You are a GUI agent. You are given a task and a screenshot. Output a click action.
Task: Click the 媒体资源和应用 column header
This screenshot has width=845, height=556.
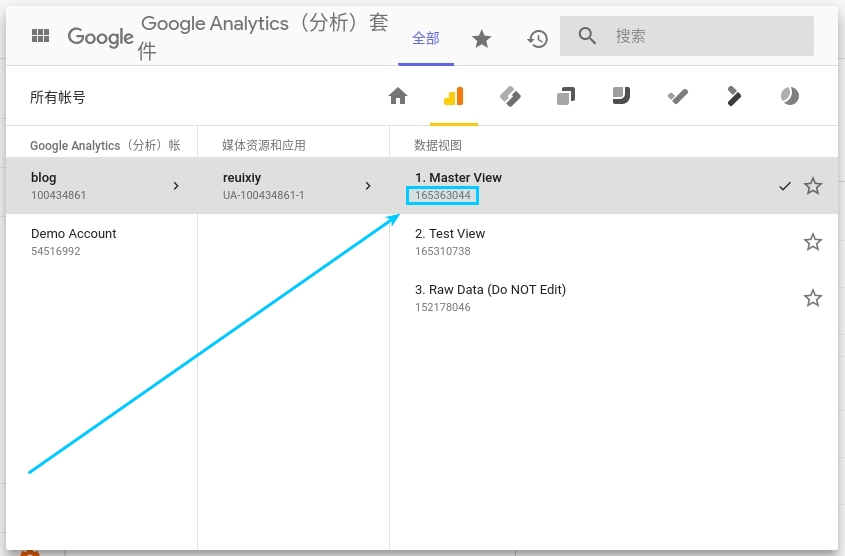click(x=264, y=145)
